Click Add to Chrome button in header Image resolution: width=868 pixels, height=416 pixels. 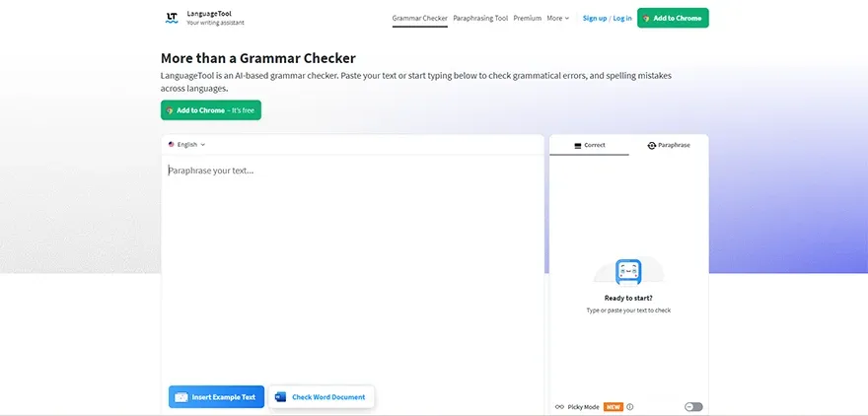(673, 18)
